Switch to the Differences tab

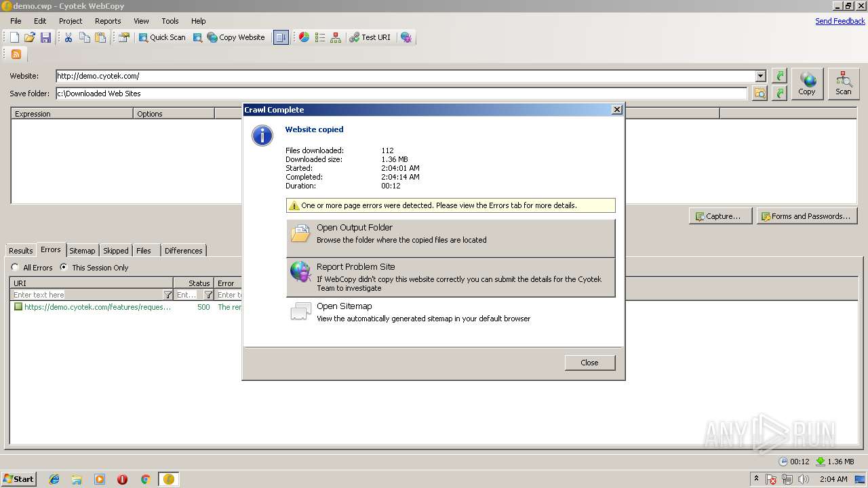[184, 251]
